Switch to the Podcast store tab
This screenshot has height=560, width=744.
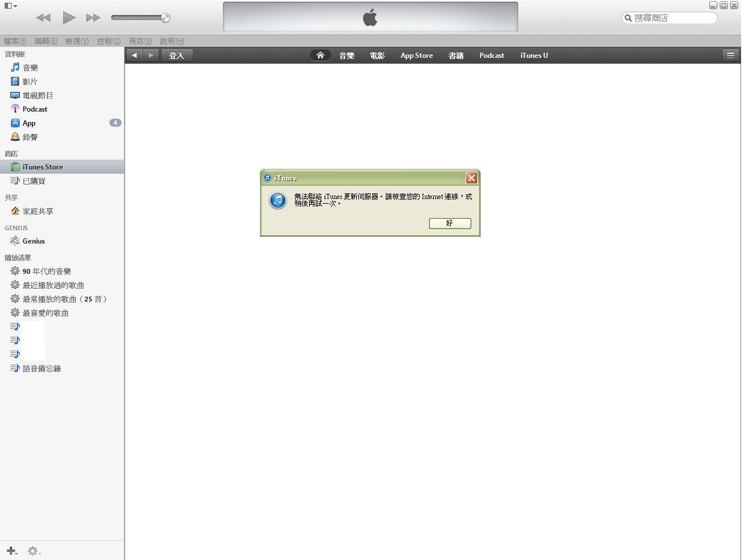pos(492,56)
